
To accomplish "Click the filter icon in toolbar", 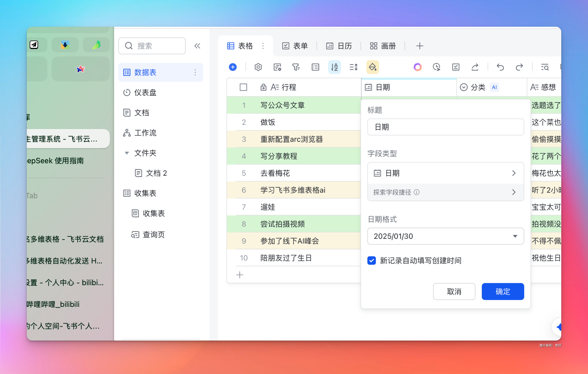I will click(296, 67).
